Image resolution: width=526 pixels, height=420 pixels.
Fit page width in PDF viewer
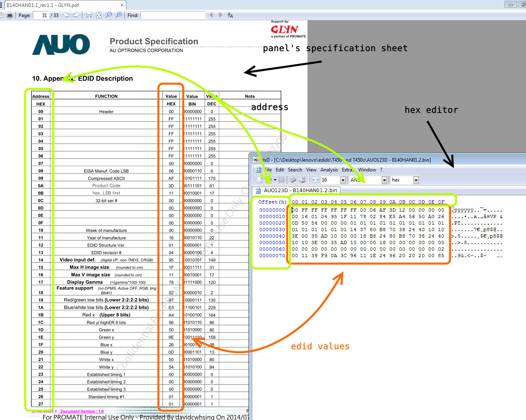point(89,15)
